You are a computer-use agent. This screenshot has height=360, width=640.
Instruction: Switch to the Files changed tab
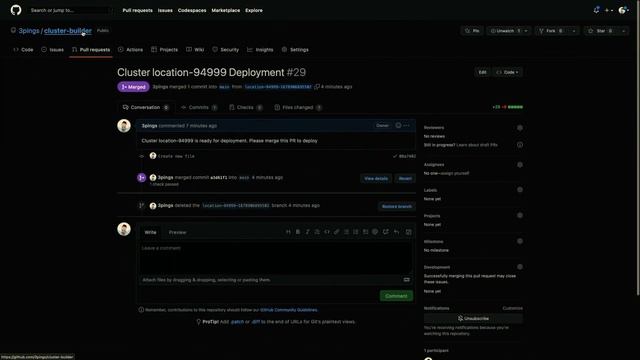click(x=298, y=107)
